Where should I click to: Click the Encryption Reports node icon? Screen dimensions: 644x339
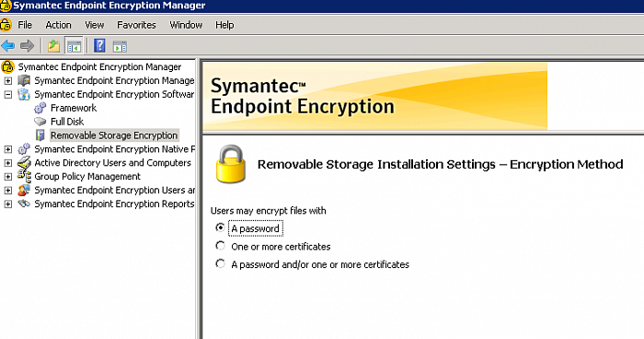24,204
